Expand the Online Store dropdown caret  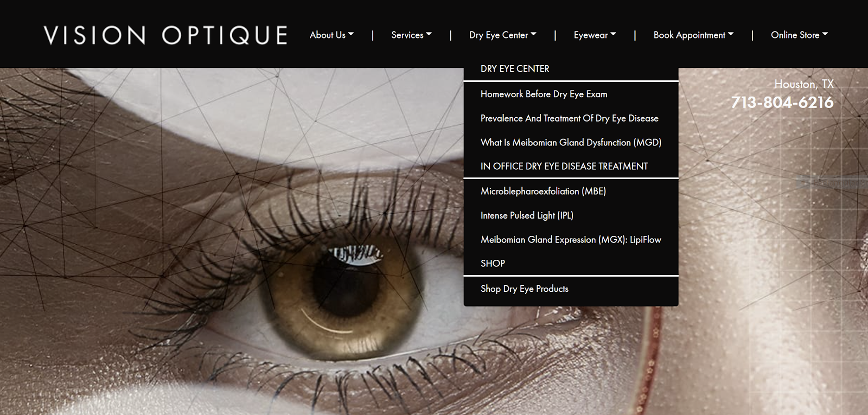point(825,34)
